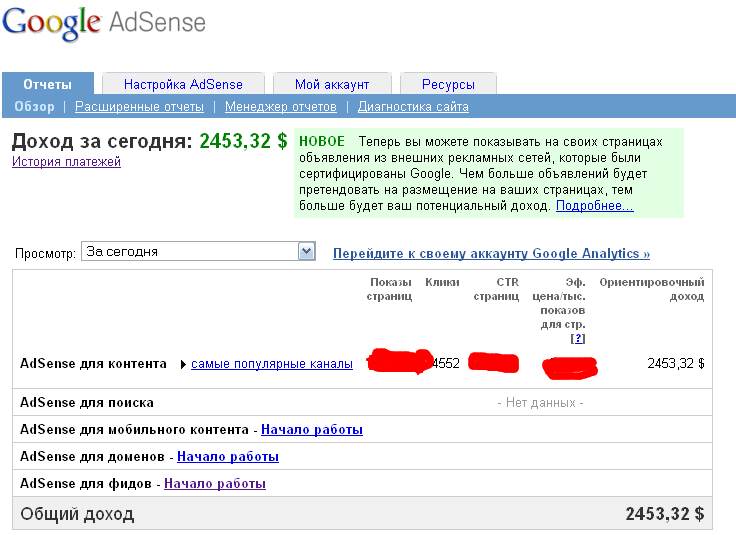Click the Google AdSense logo
This screenshot has height=535, width=736.
[x=104, y=23]
